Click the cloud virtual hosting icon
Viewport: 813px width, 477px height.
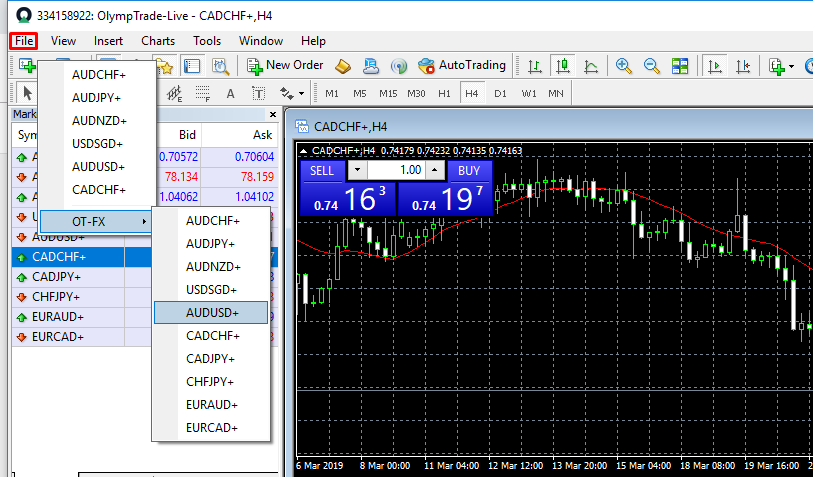click(371, 66)
